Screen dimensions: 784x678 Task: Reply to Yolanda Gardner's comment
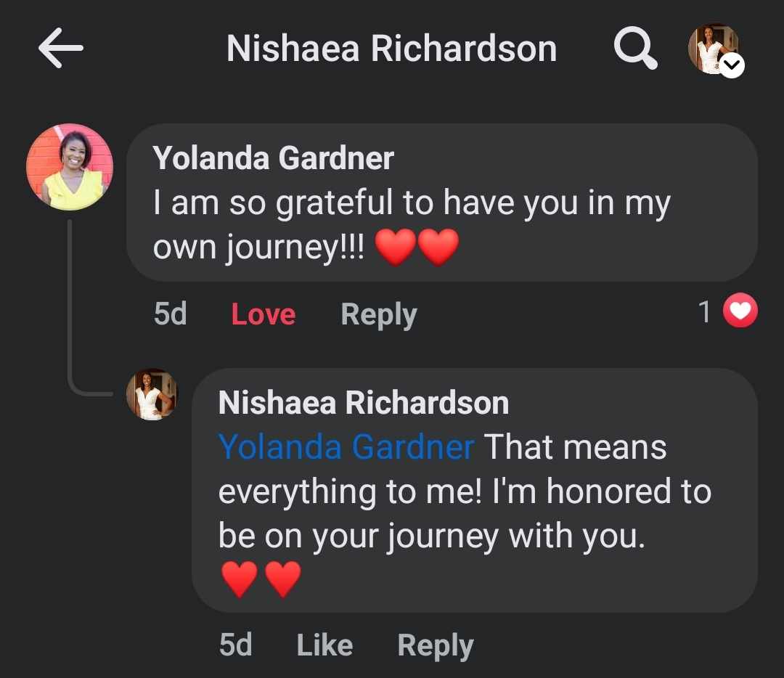pos(378,314)
